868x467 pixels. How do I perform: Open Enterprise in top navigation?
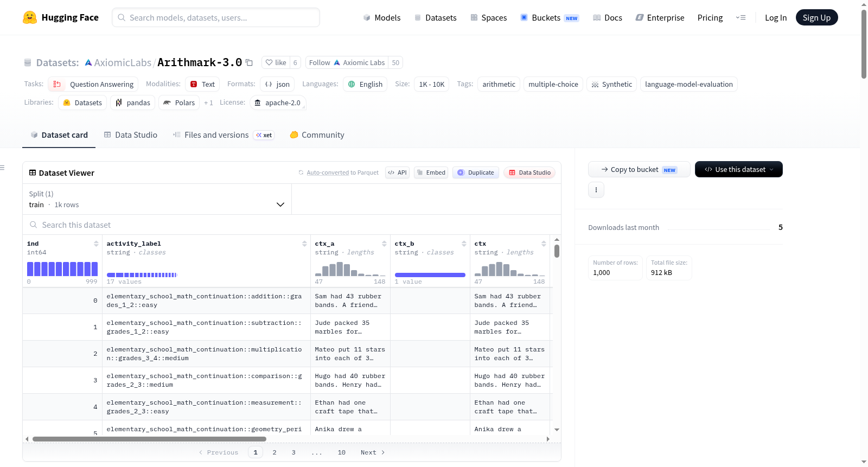(660, 17)
